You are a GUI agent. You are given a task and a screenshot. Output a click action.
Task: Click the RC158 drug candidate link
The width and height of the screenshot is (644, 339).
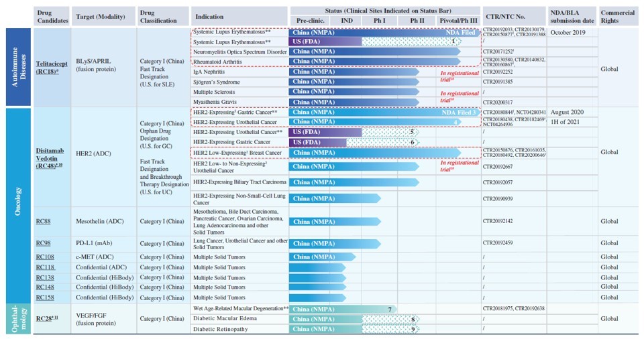pyautogui.click(x=45, y=297)
